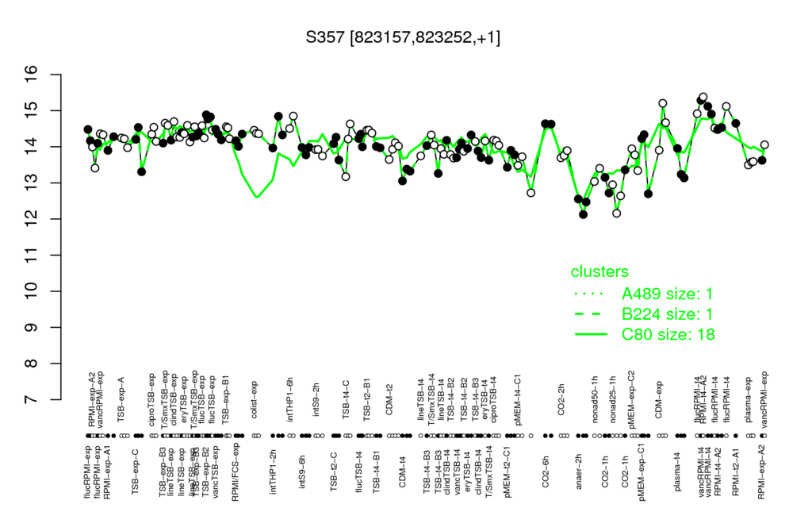Image resolution: width=812 pixels, height=508 pixels.
Task: Click the y-axis tick label 15
Action: (32, 111)
